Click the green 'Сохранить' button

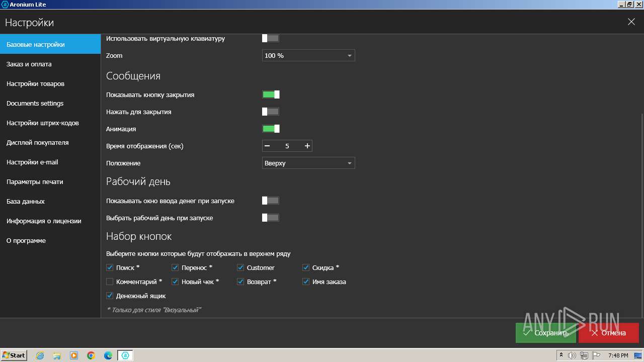coord(546,333)
